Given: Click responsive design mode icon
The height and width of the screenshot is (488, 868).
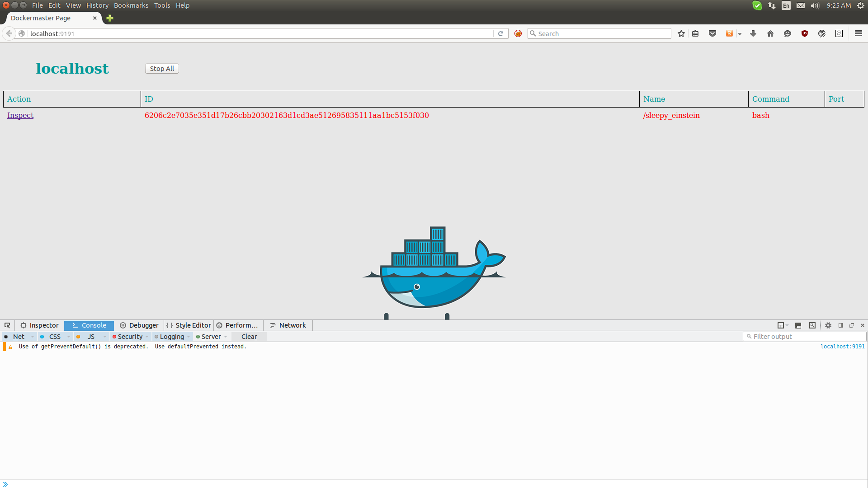Looking at the screenshot, I should tap(812, 325).
